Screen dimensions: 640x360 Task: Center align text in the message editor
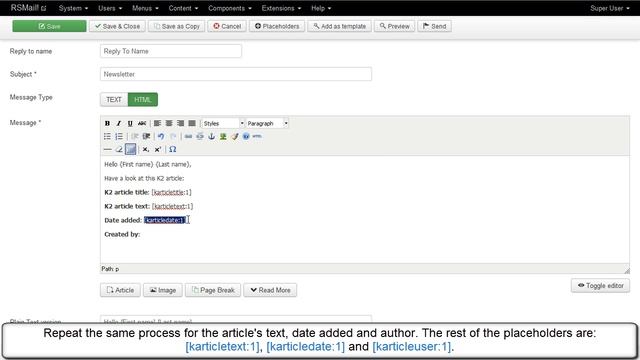point(169,123)
